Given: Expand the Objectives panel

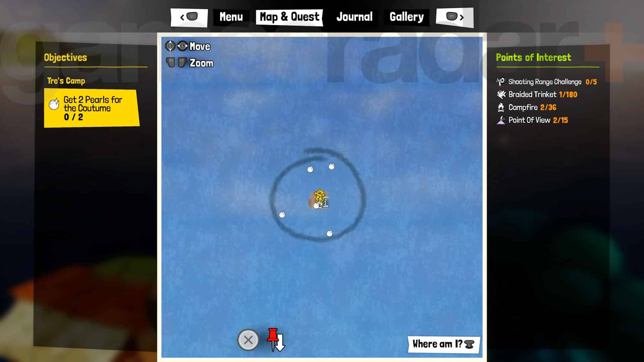Looking at the screenshot, I should pos(65,57).
